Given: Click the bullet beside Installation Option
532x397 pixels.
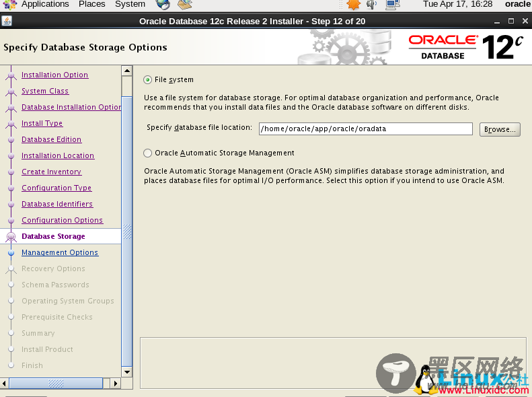Looking at the screenshot, I should (x=11, y=75).
